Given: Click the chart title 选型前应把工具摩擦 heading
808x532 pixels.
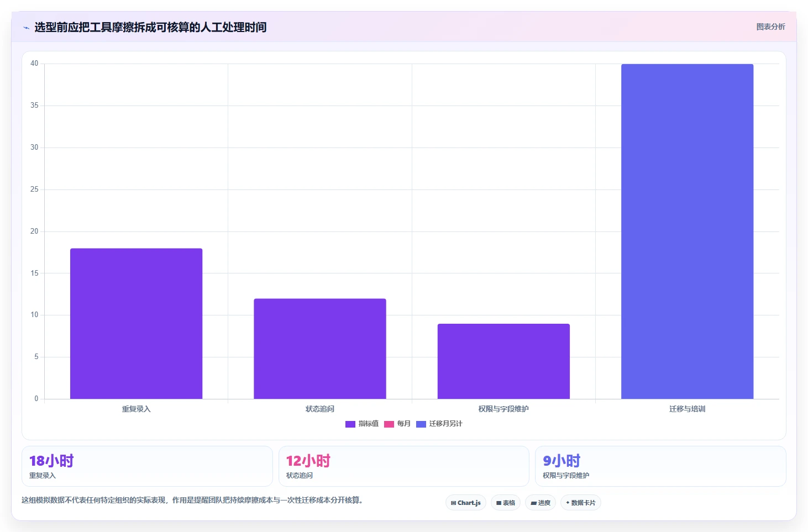Looking at the screenshot, I should pyautogui.click(x=150, y=27).
